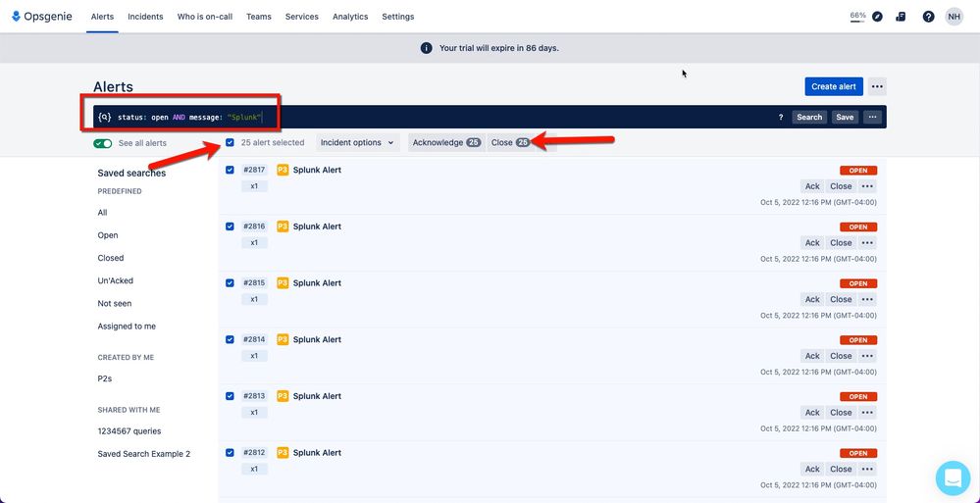Click P3 priority badge of alert #2815

pyautogui.click(x=283, y=283)
